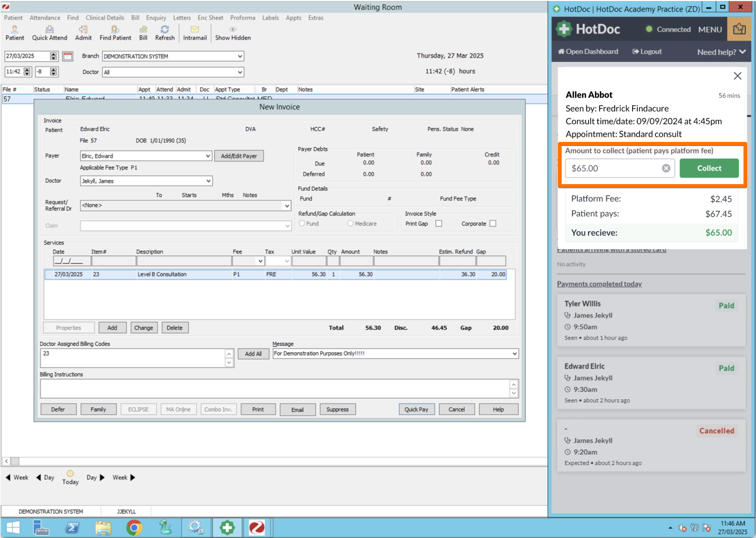The image size is (756, 538).
Task: Clear the amount to collect field
Action: [x=666, y=168]
